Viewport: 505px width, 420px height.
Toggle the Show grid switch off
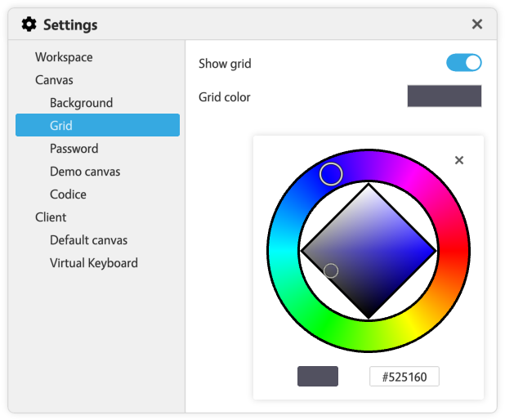coord(464,62)
